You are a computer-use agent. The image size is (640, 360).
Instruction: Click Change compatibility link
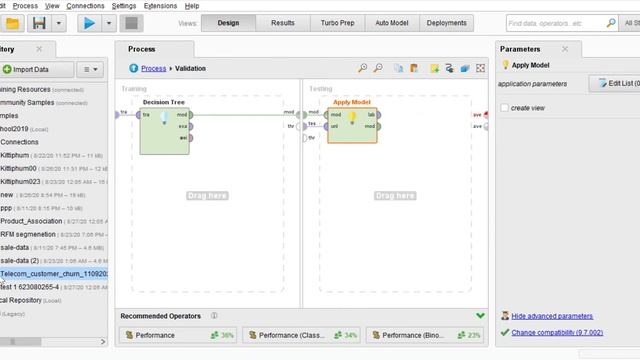[557, 333]
